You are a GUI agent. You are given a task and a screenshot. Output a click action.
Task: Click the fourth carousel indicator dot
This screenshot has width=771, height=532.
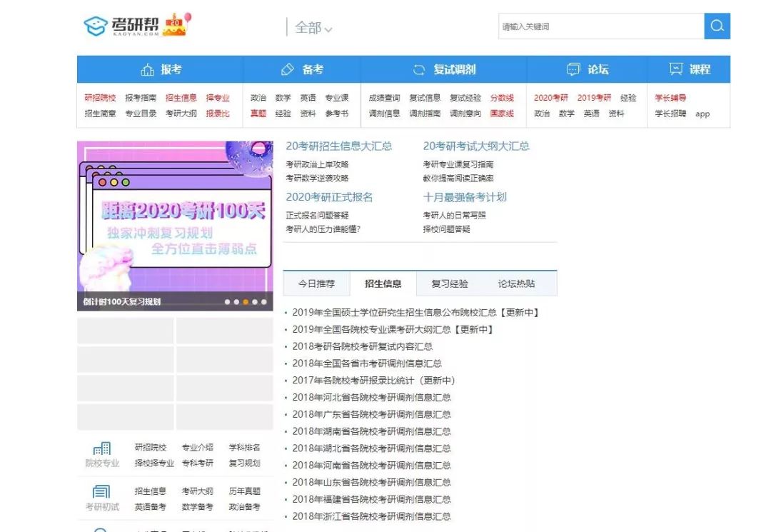(x=254, y=302)
